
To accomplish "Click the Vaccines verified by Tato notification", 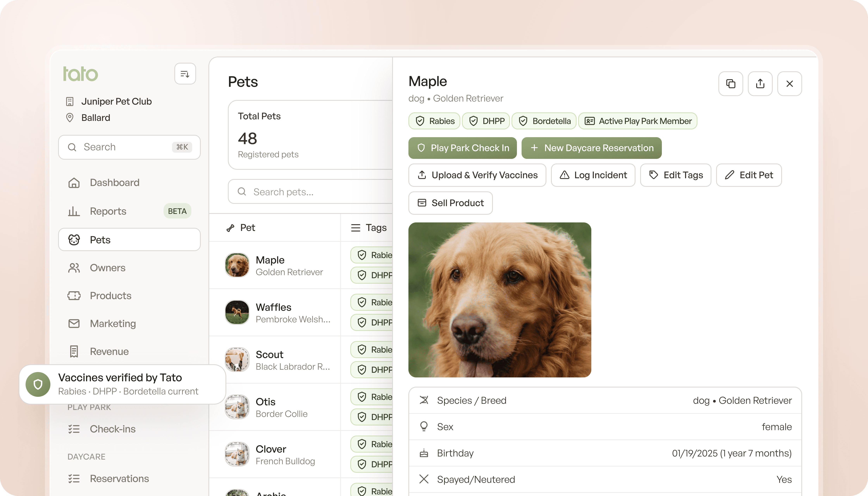I will pyautogui.click(x=123, y=384).
